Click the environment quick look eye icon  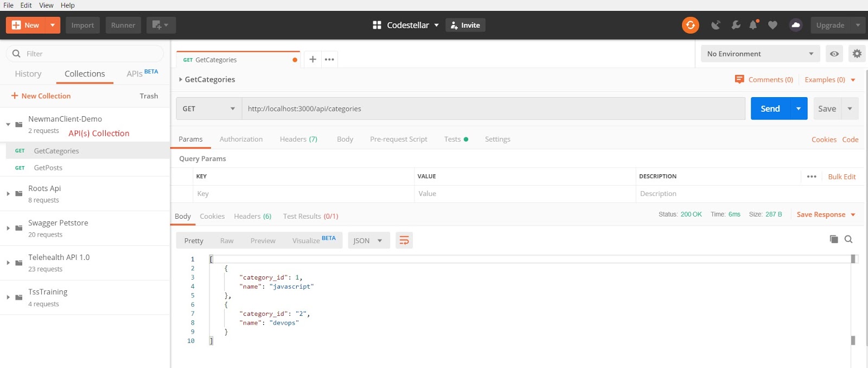point(834,54)
